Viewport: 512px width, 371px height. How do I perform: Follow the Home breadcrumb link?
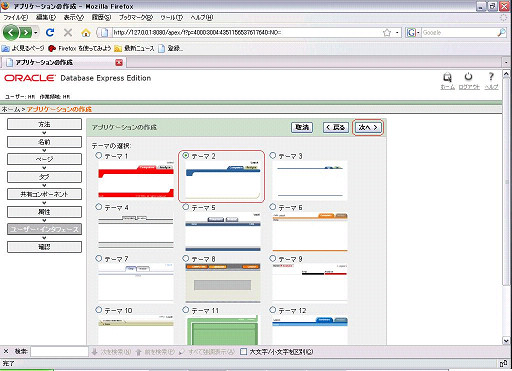point(10,109)
